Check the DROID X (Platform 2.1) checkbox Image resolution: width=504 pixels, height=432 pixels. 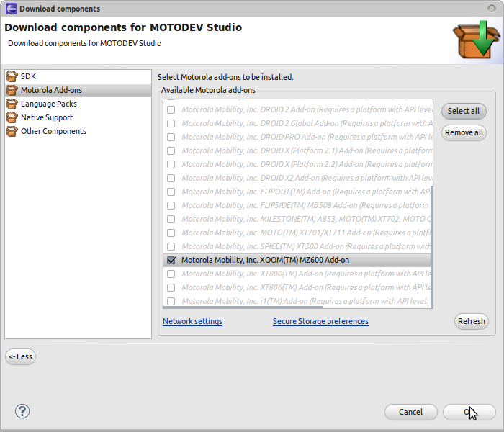[171, 150]
